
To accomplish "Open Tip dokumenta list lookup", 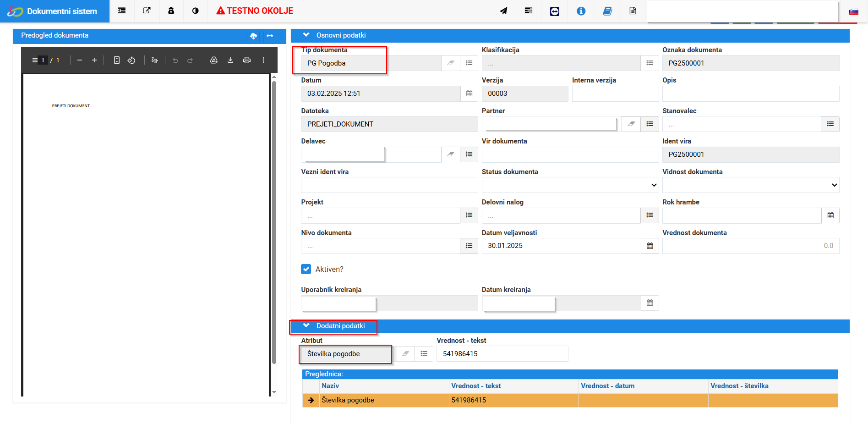I will [x=469, y=63].
